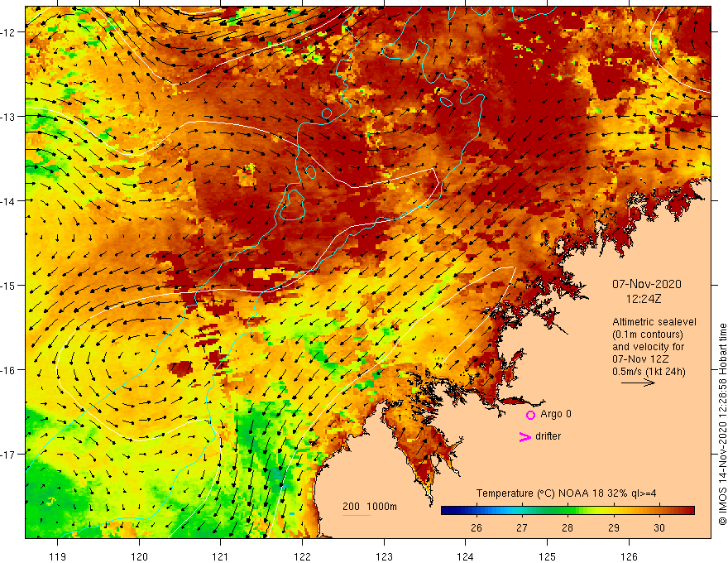Click the magenta drifter legend marker

tap(525, 436)
